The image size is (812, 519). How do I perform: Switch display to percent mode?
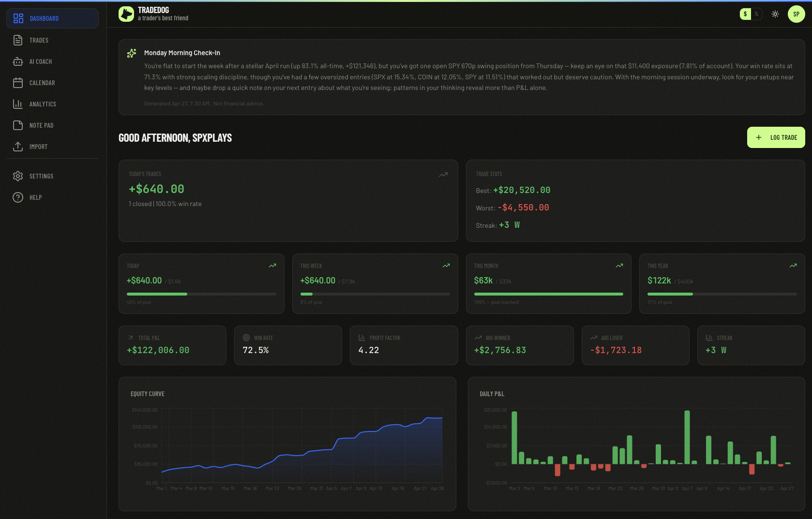(756, 14)
